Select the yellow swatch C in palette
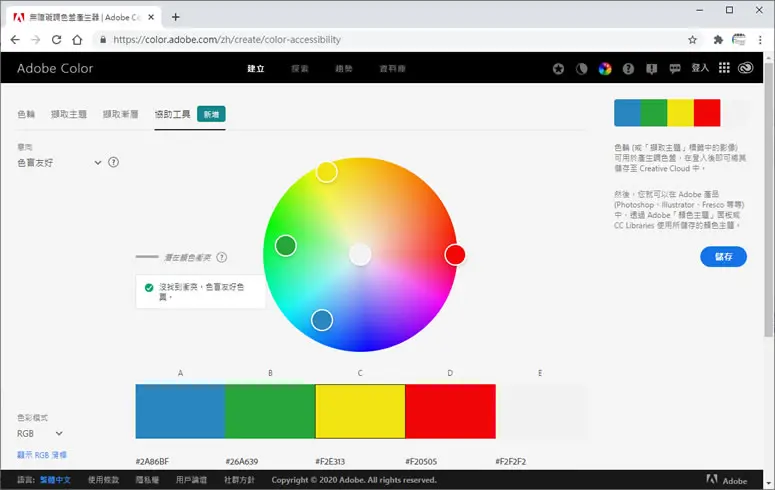Viewport: 775px width, 490px height. [360, 411]
